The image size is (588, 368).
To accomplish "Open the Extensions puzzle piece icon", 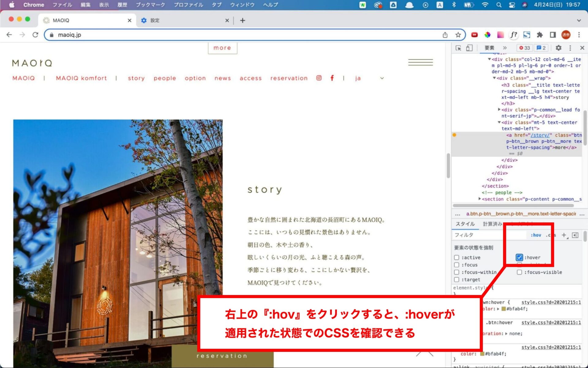I will point(540,35).
